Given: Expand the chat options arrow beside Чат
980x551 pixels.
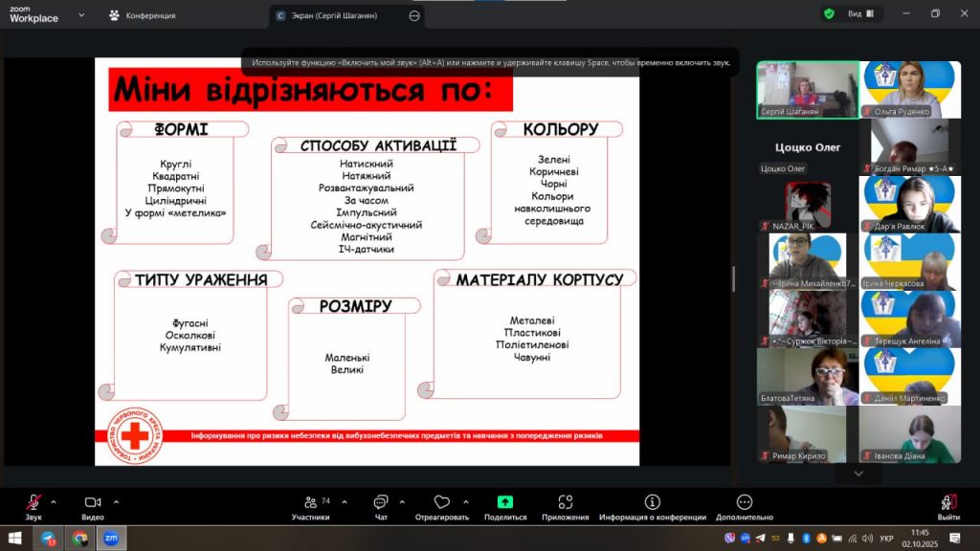Looking at the screenshot, I should [402, 501].
